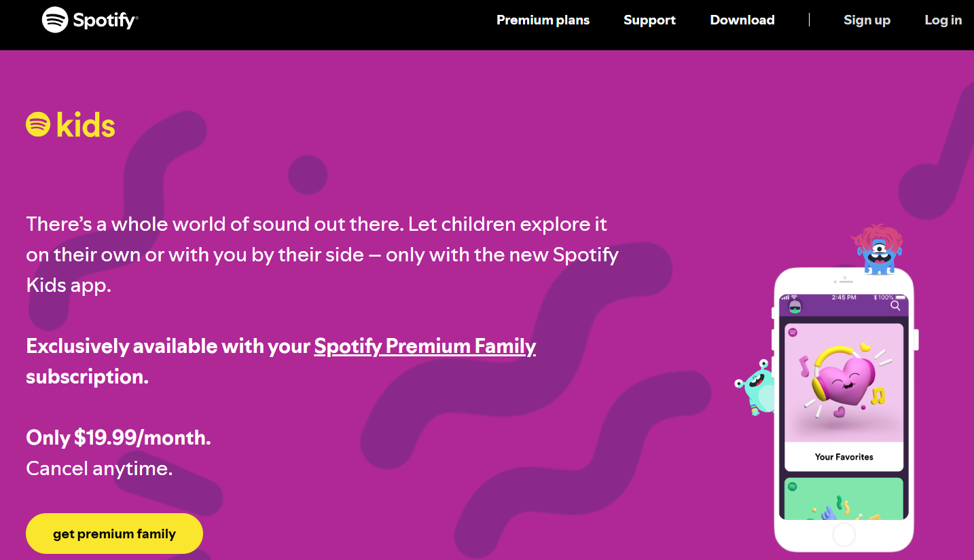Click Spotify icon on the green playlist card
The image size is (974, 560).
point(792,486)
